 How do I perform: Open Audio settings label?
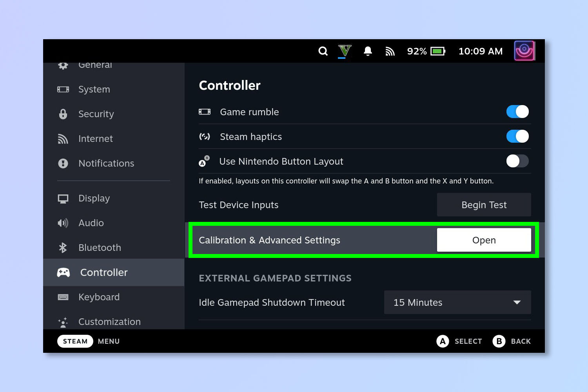91,223
